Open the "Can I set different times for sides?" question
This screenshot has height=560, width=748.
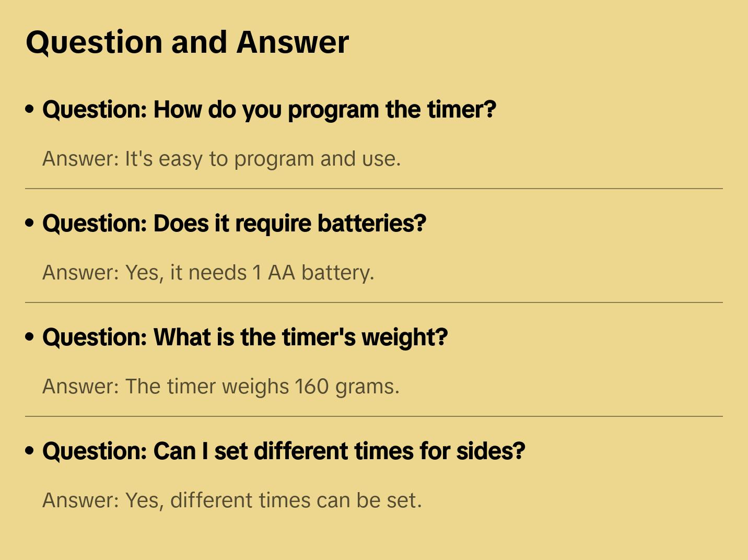(x=284, y=451)
